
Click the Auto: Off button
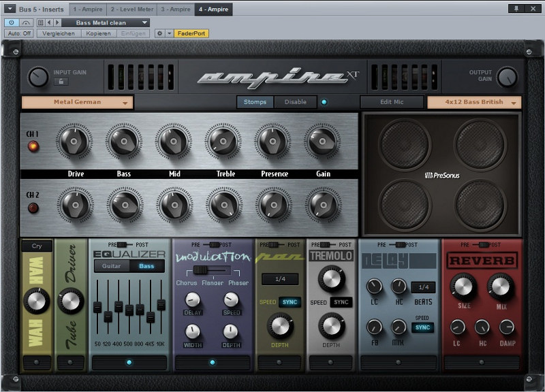click(19, 33)
